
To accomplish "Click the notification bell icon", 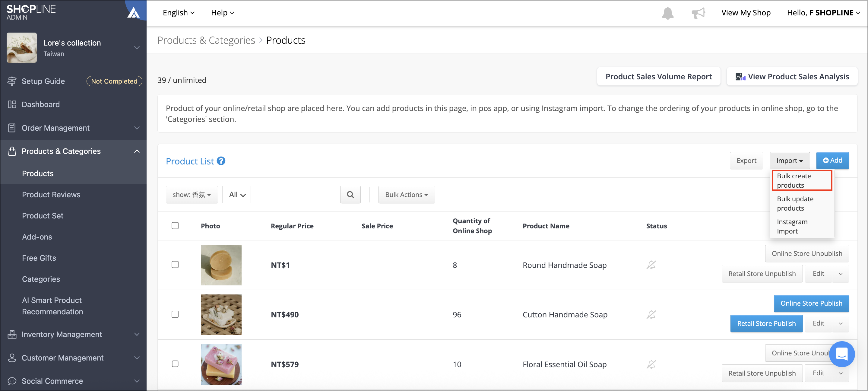I will click(x=667, y=13).
